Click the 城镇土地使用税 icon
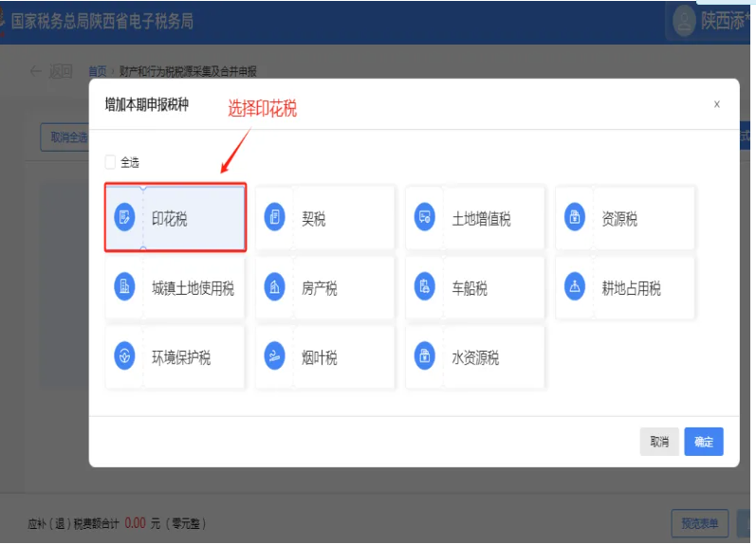Image resolution: width=756 pixels, height=544 pixels. point(124,287)
